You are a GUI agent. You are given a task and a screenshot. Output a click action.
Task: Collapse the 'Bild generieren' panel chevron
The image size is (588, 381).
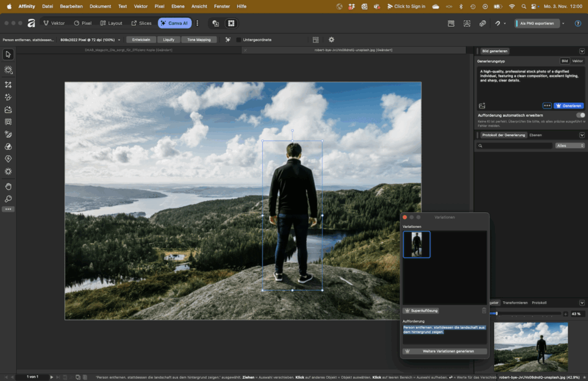(582, 51)
